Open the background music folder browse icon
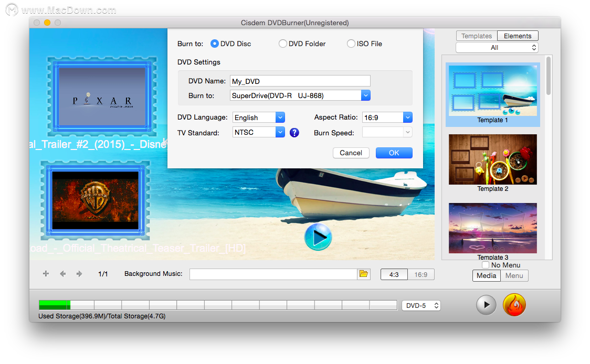The height and width of the screenshot is (364, 590). [363, 274]
